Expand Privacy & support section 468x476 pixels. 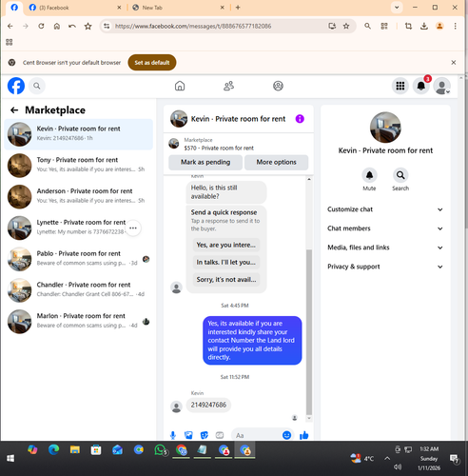click(x=385, y=267)
